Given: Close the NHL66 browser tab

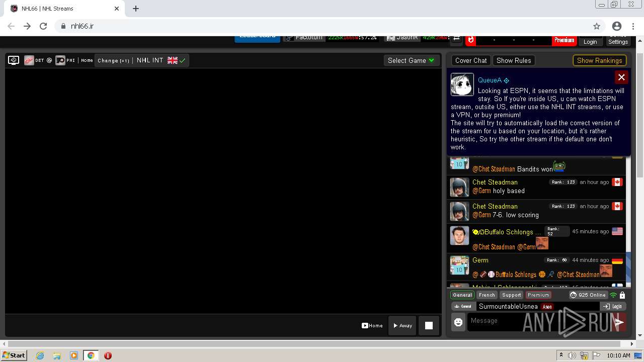Looking at the screenshot, I should (117, 9).
